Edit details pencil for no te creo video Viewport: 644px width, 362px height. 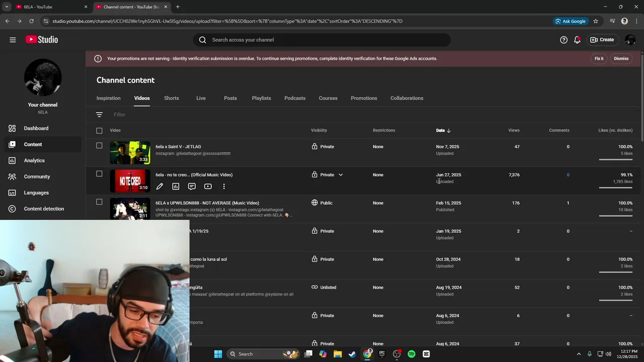pos(159,187)
